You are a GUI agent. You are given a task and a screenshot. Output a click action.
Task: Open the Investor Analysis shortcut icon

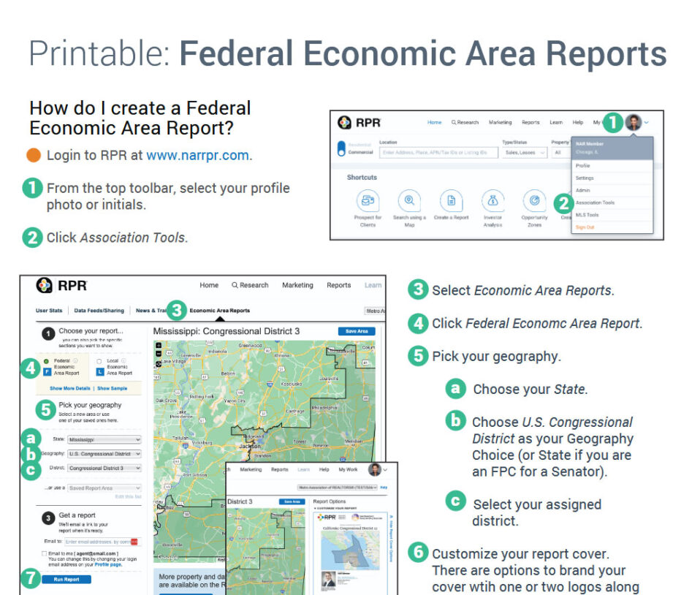(492, 200)
